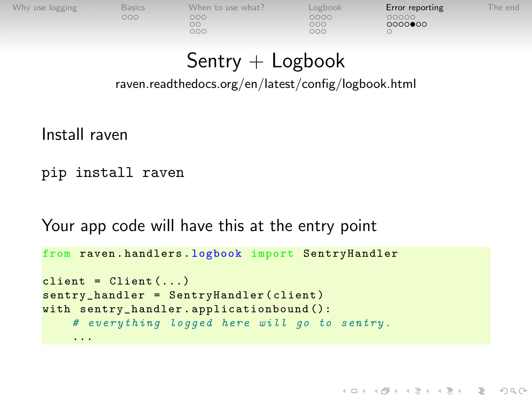Click the presentation outline icon

tap(481, 391)
